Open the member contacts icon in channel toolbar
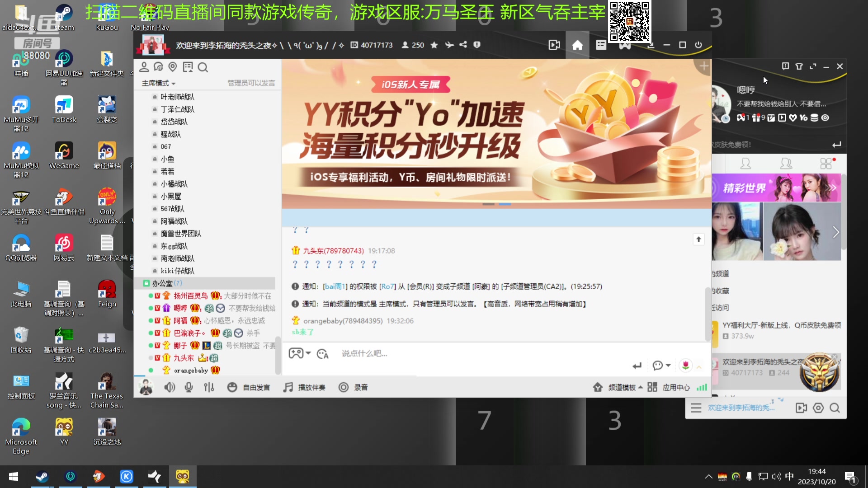868x488 pixels. pyautogui.click(x=144, y=66)
